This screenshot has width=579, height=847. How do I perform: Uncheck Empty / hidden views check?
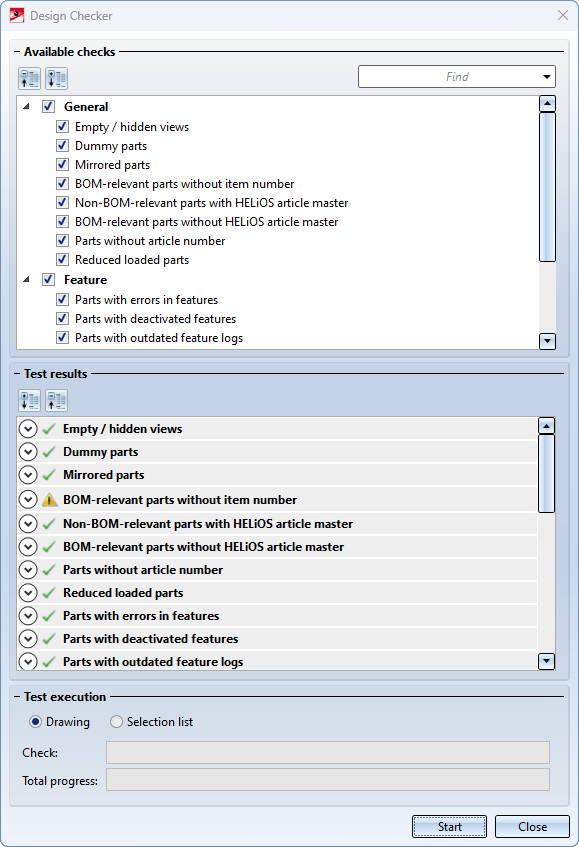coord(63,126)
